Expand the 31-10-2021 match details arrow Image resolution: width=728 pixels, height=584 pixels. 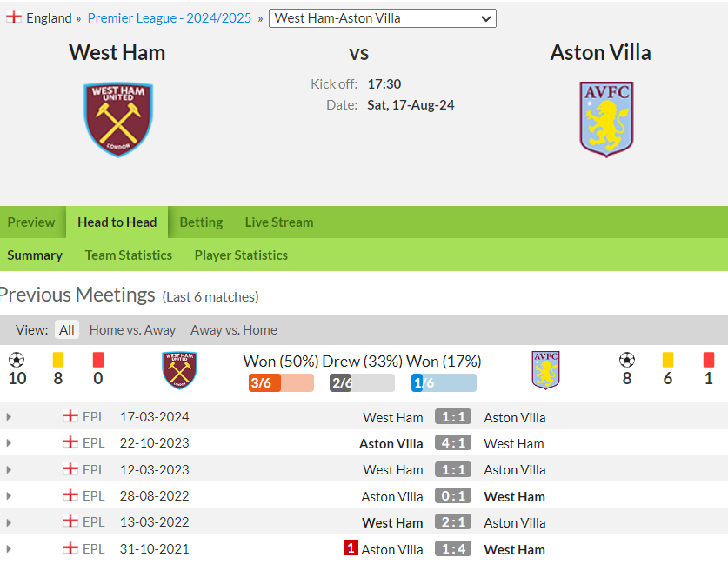pos(9,549)
